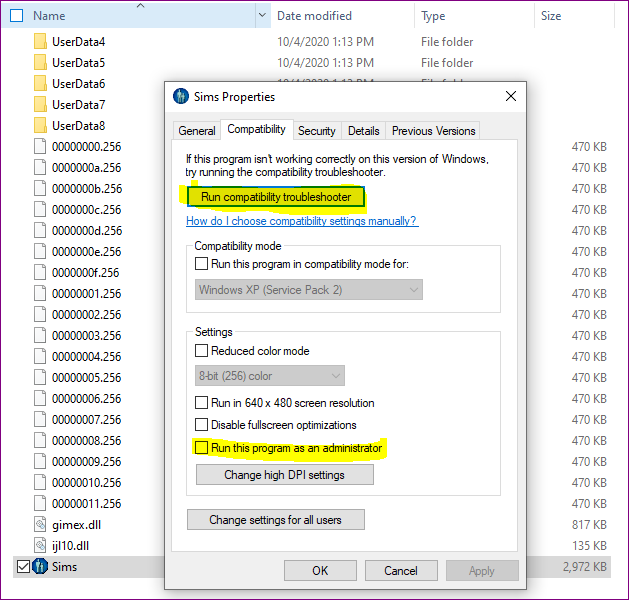Screen dimensions: 629x600
Task: Click the Sims application file icon
Action: [x=41, y=567]
